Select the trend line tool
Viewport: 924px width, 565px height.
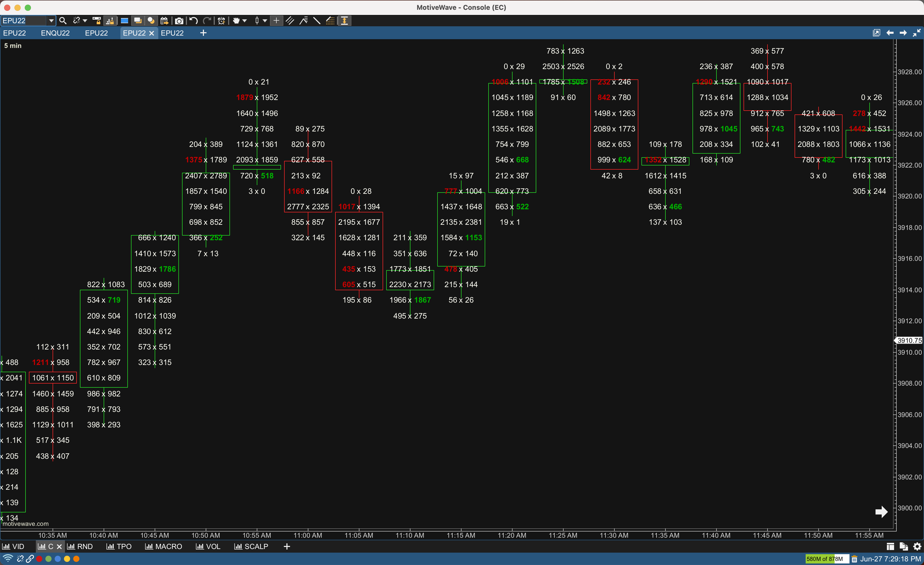pos(317,21)
